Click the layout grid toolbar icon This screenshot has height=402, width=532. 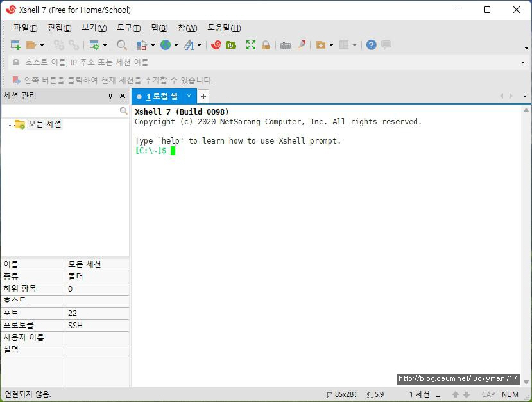click(344, 45)
